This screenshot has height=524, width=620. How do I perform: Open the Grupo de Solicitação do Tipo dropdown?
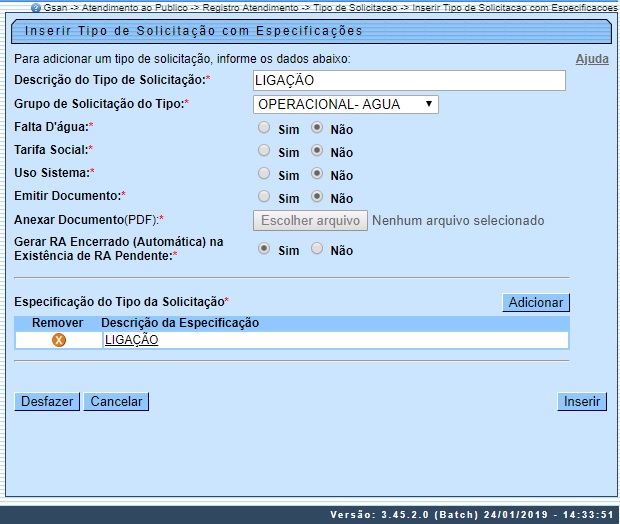pos(345,104)
